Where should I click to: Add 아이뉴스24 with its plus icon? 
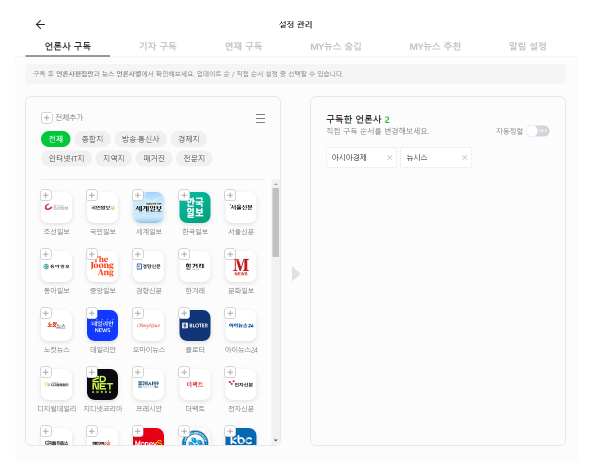click(x=230, y=313)
